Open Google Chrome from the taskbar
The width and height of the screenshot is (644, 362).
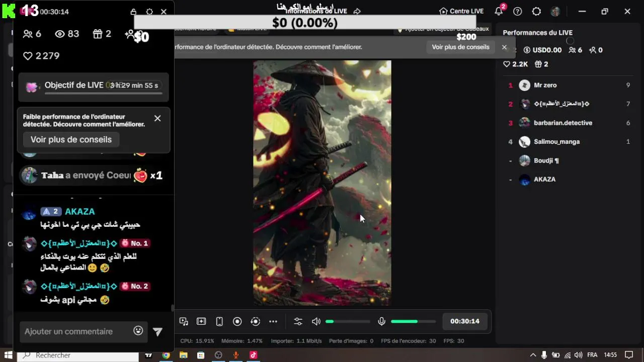tap(166, 355)
